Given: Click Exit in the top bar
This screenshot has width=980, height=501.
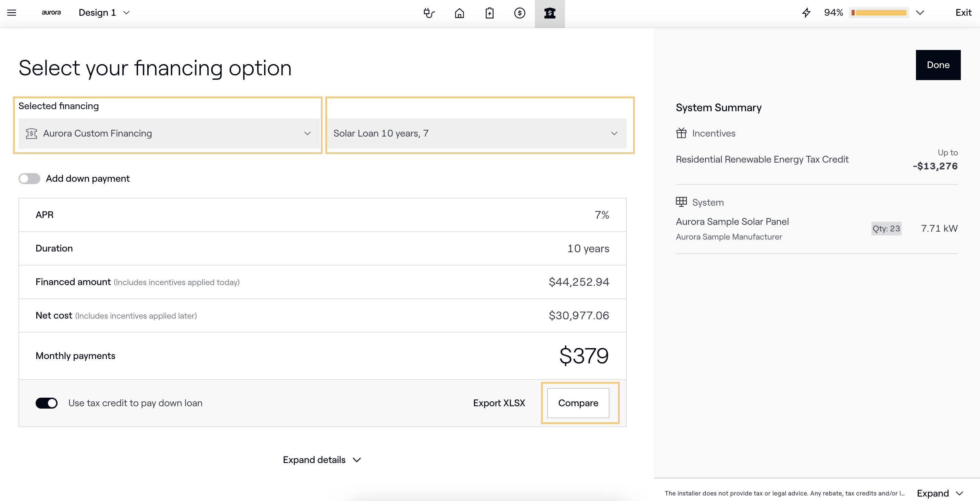Looking at the screenshot, I should (963, 13).
